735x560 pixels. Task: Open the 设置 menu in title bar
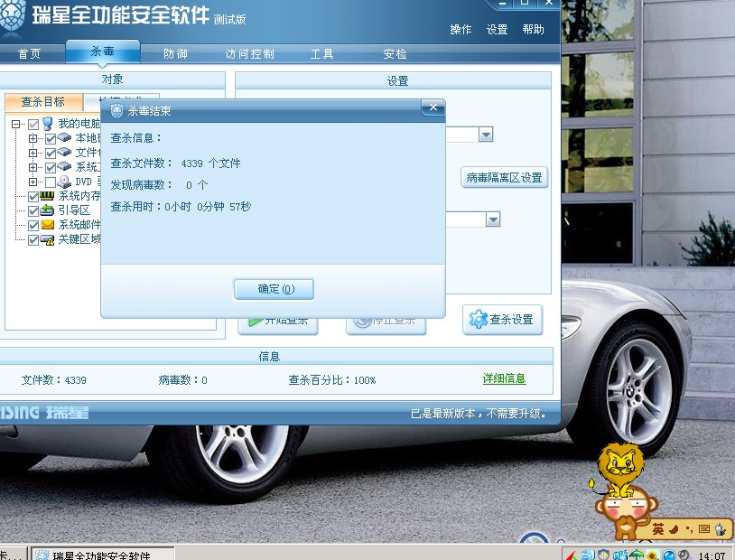[x=497, y=30]
